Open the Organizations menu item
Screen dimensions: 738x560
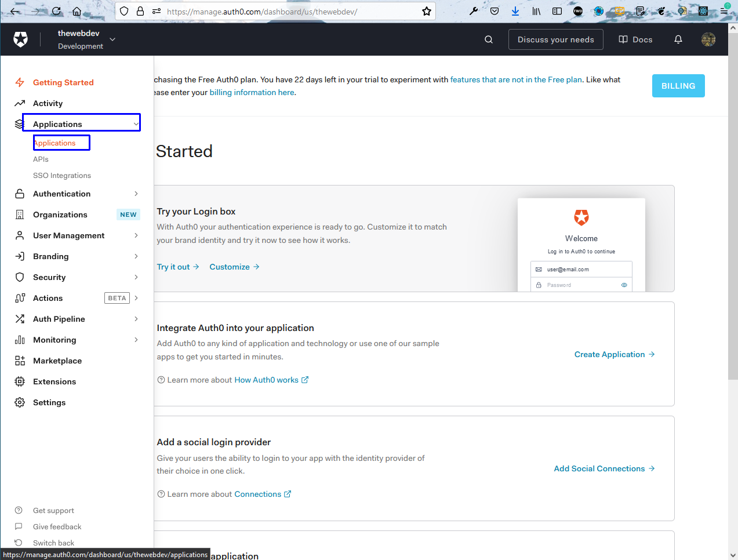(60, 214)
